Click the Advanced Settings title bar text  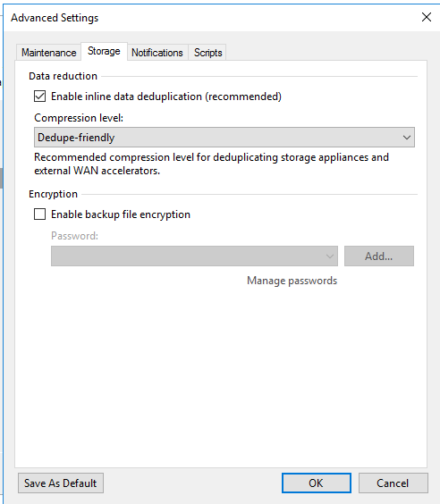coord(55,18)
